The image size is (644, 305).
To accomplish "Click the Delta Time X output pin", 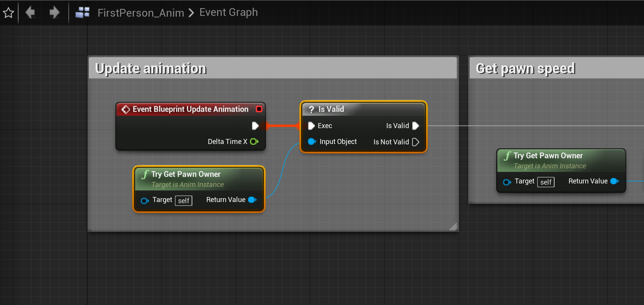I will pos(254,142).
